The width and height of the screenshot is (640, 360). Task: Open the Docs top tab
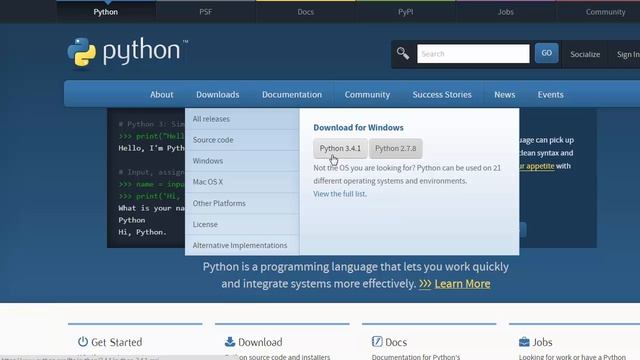click(x=306, y=12)
